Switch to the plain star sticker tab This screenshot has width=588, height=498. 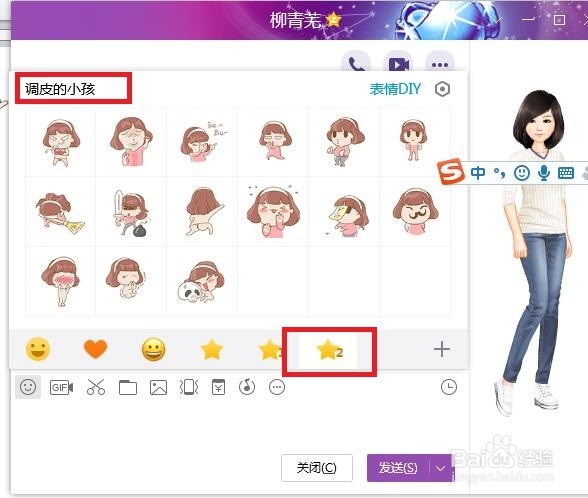[x=212, y=349]
